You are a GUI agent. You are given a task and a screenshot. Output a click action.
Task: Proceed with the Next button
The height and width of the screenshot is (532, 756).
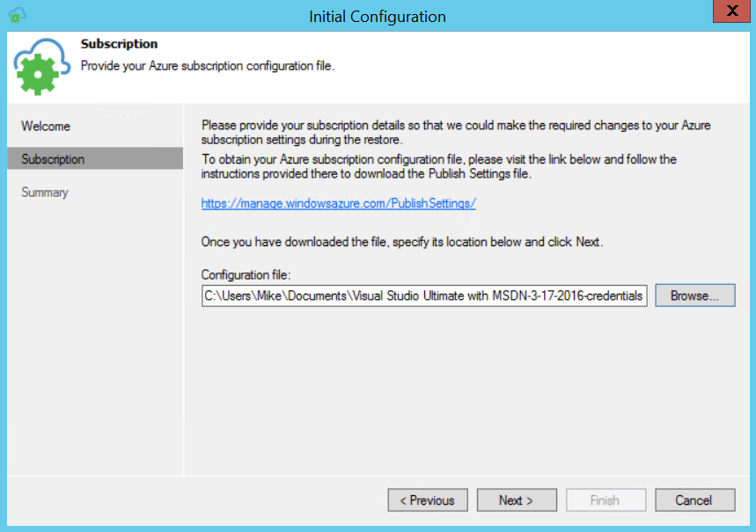click(x=517, y=500)
